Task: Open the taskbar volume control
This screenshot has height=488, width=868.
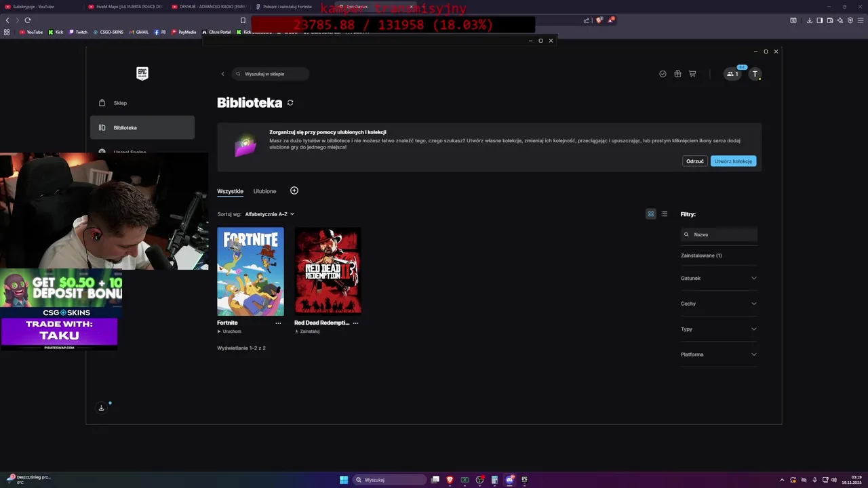Action: coord(833,480)
